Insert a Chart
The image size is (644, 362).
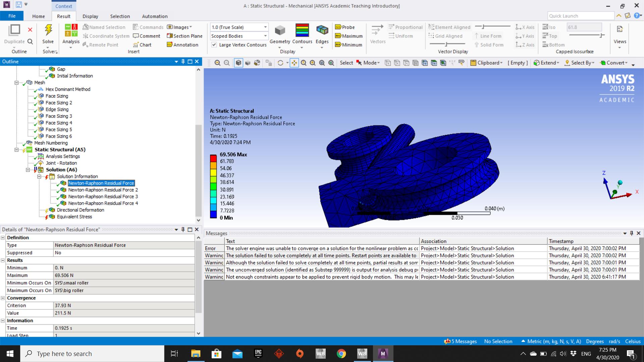pos(142,45)
